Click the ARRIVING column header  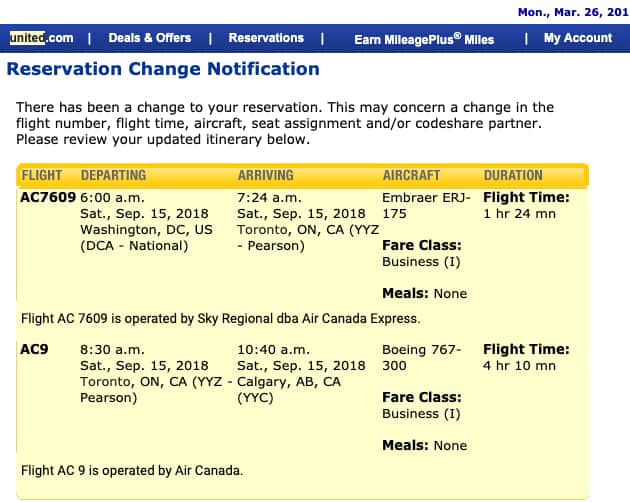pos(266,175)
